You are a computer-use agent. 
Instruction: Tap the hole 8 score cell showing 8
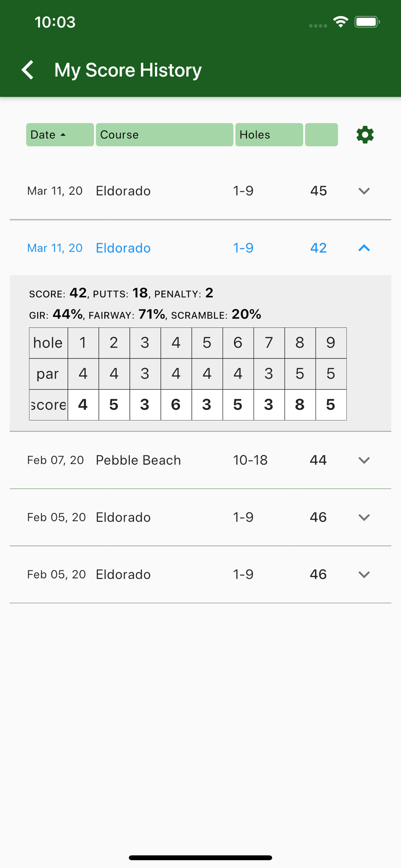300,405
